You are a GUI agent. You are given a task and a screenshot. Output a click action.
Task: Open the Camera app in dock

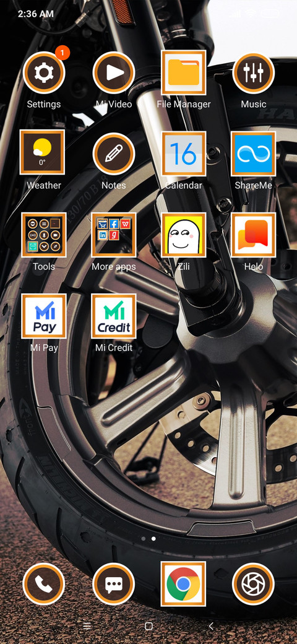coord(253,584)
